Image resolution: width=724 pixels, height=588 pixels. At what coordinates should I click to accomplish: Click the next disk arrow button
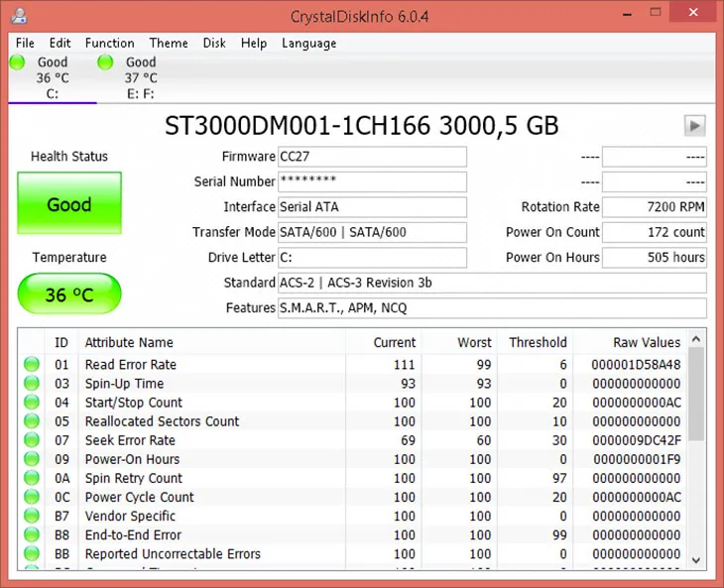click(x=694, y=126)
